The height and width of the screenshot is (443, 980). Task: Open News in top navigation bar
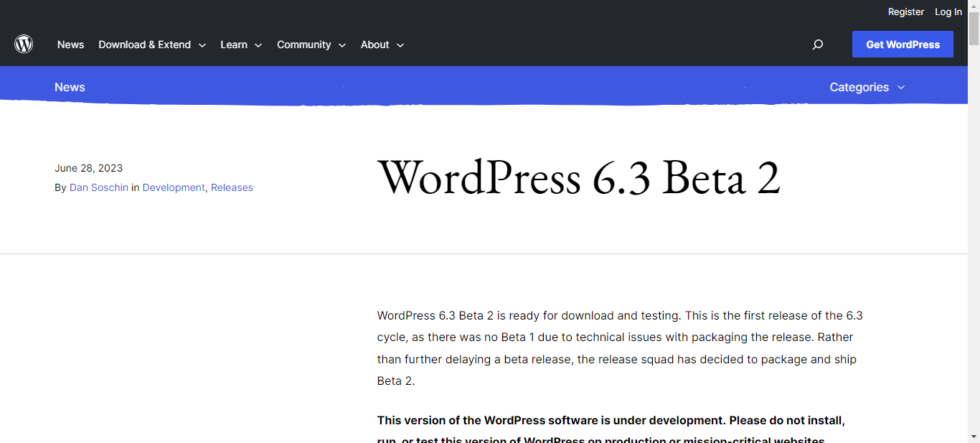click(70, 45)
